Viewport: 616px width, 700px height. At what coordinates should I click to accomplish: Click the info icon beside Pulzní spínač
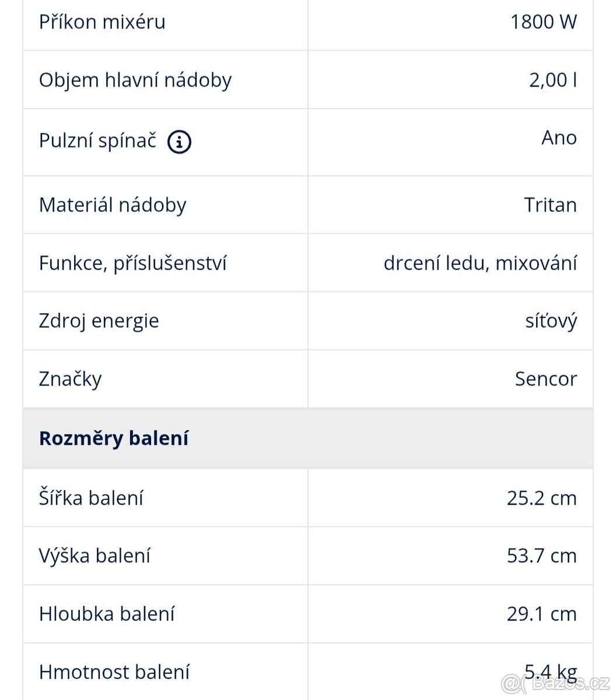coord(179,142)
